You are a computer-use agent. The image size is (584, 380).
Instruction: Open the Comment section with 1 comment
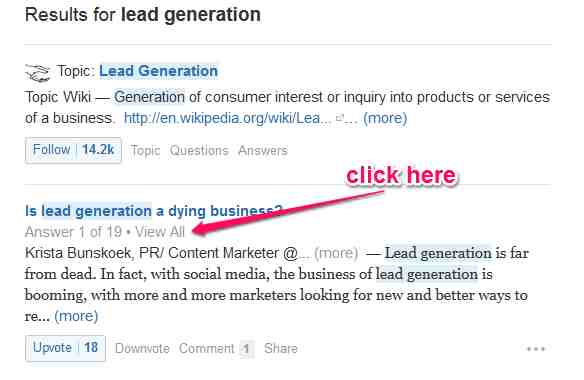coord(216,349)
